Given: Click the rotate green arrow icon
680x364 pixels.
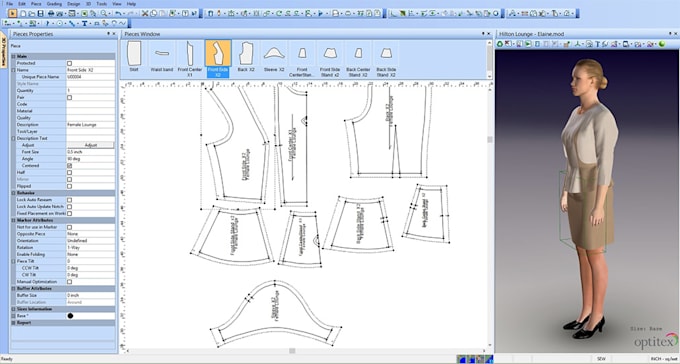Looking at the screenshot, I should point(279,13).
